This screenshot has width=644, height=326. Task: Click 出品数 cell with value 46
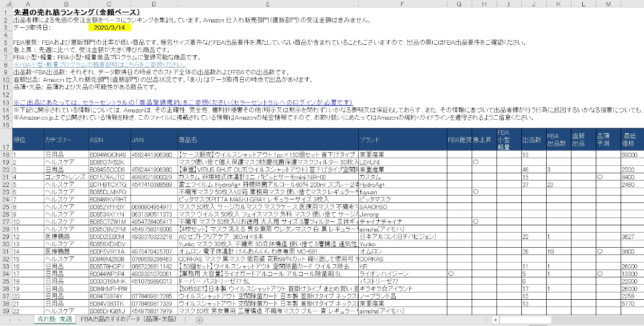point(533,169)
